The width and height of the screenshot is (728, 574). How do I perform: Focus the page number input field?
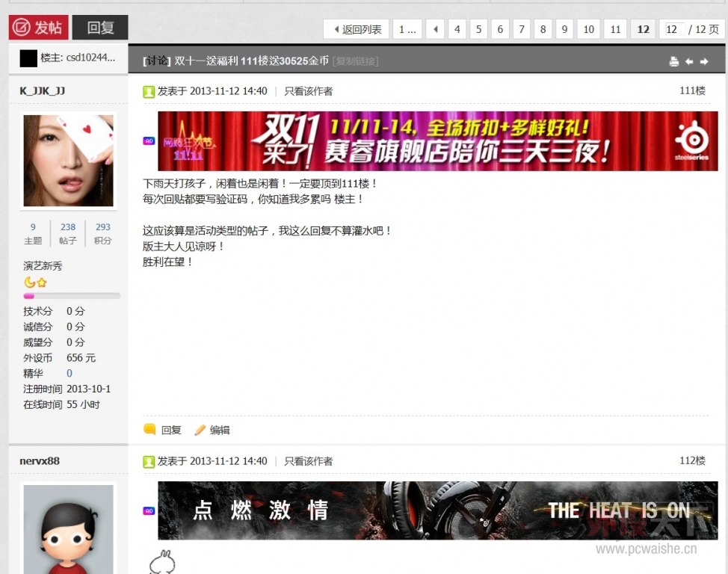pos(675,29)
